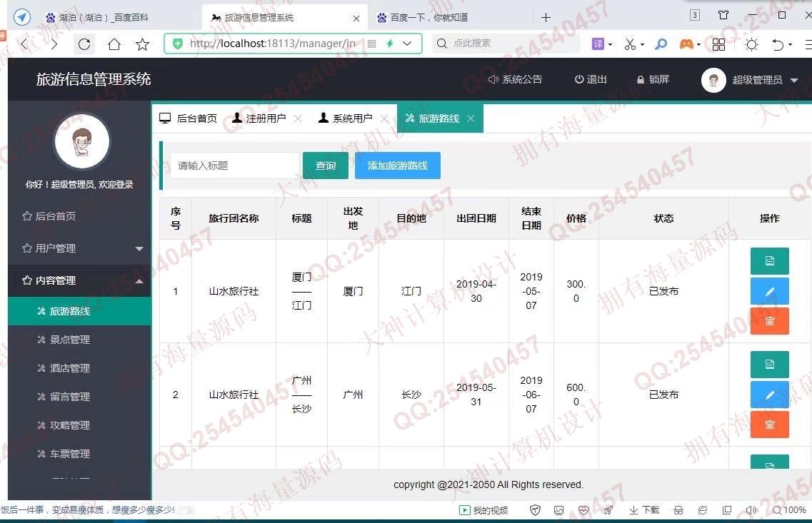Screen dimensions: 812x523
Task: Click the 查询 button
Action: 325,166
